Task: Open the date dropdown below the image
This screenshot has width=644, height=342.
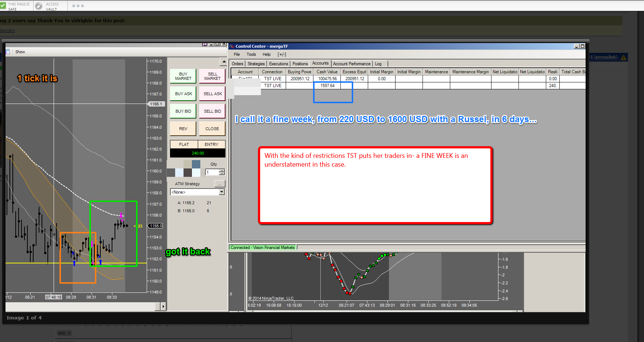Action: pos(64,333)
